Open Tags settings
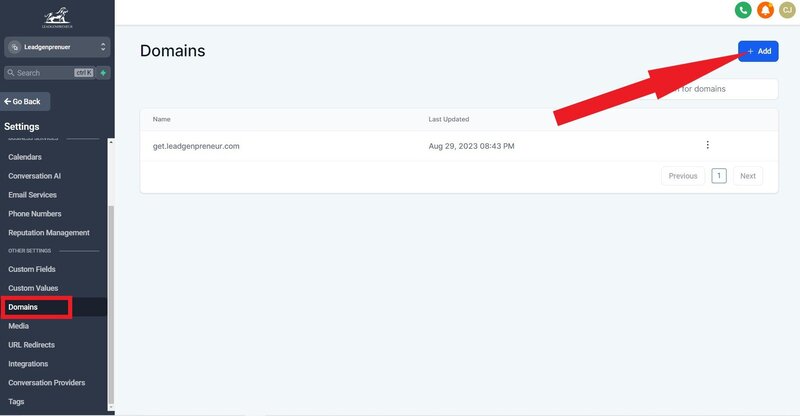Screen dimensions: 800x416 coord(16,402)
